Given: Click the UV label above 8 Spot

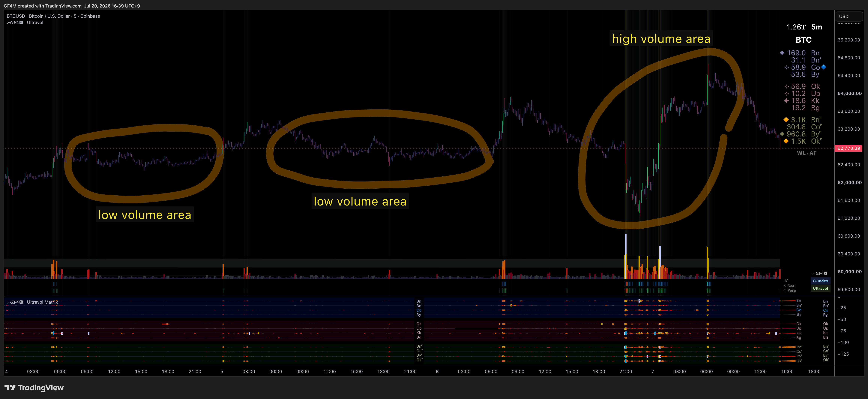Looking at the screenshot, I should [x=786, y=281].
